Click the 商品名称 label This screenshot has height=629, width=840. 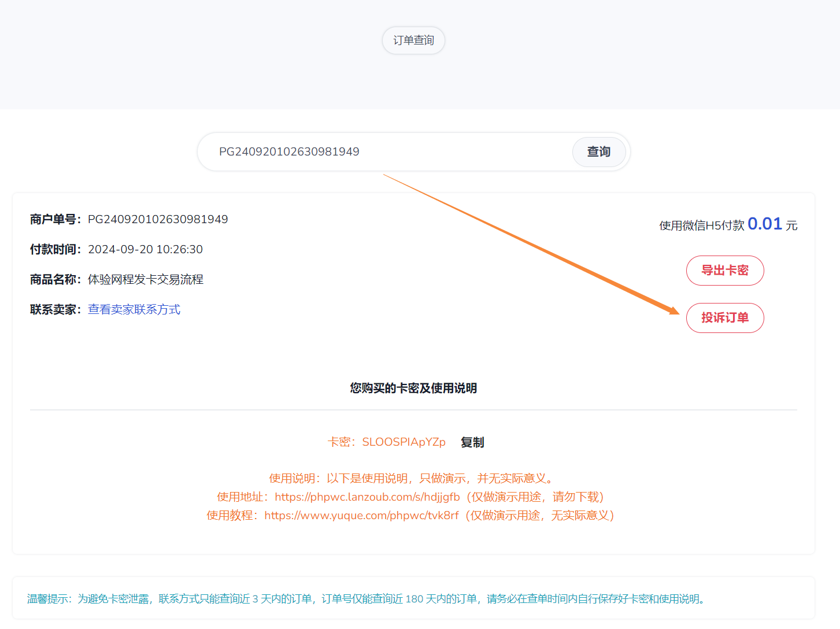pyautogui.click(x=55, y=280)
